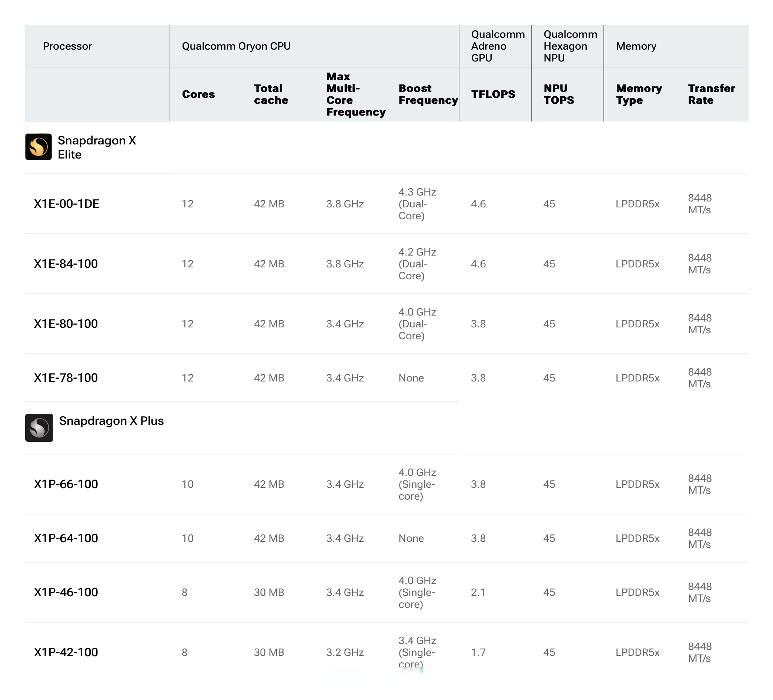Click the X1P-42-100 processor name
773x700 pixels.
[66, 652]
